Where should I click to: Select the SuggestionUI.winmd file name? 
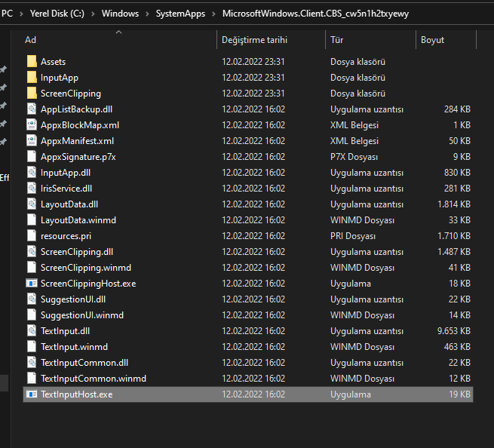(x=82, y=315)
